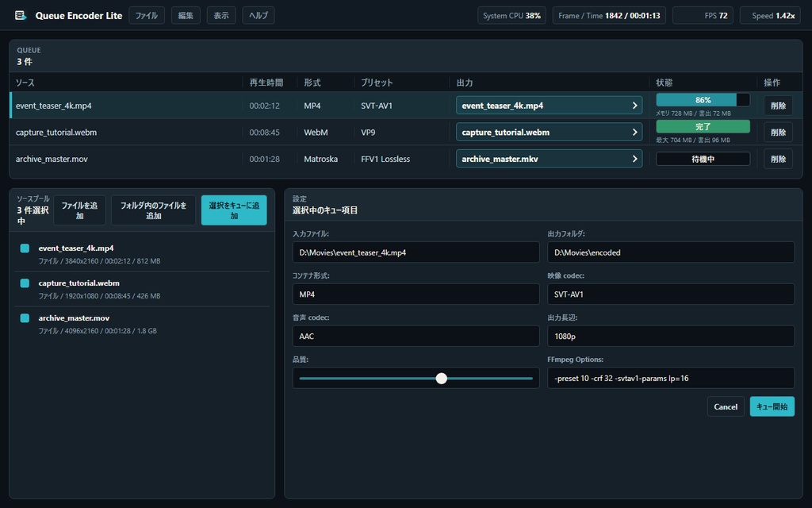Expand output selector archive_master.mkv
The image size is (812, 508).
549,159
